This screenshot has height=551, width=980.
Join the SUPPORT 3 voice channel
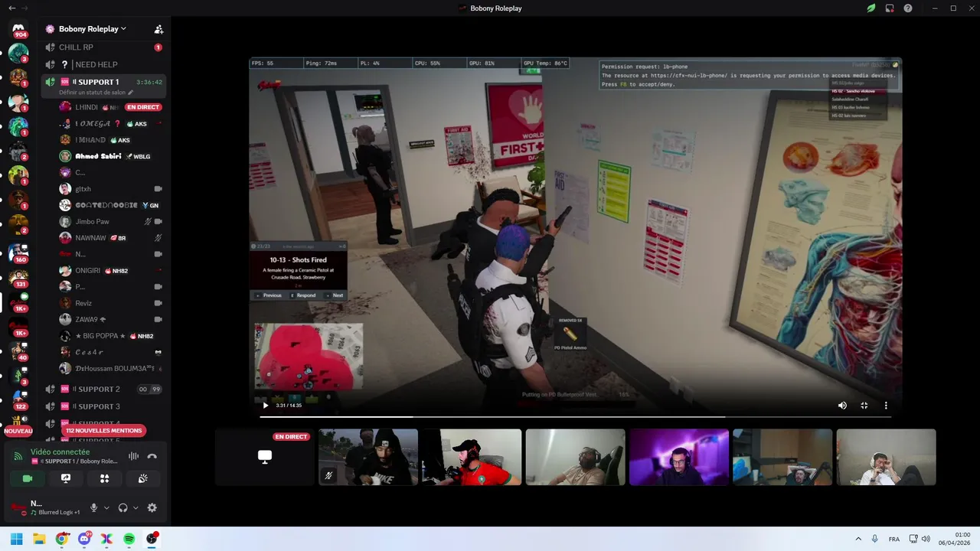pos(103,406)
